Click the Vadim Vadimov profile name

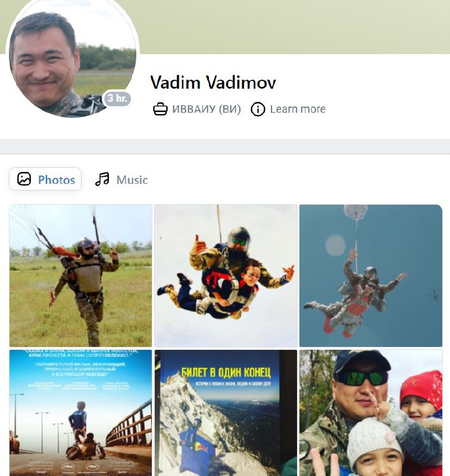click(213, 82)
